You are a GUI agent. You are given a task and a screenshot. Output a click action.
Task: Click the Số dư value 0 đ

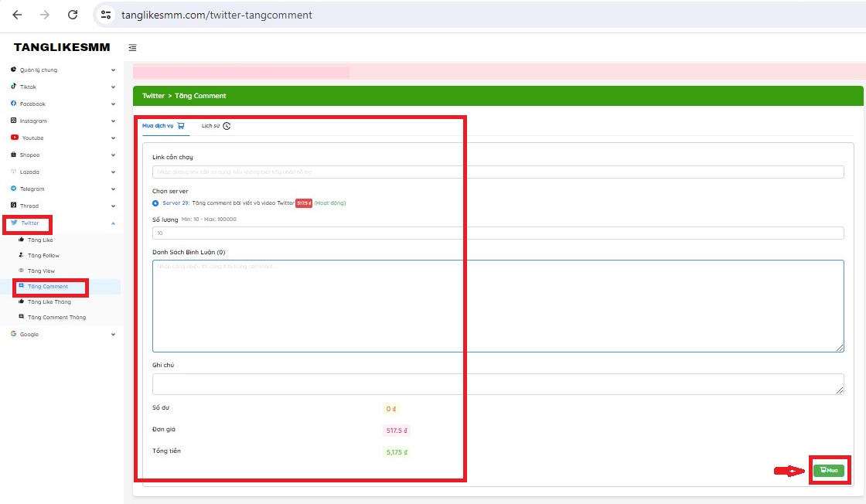[x=391, y=409]
